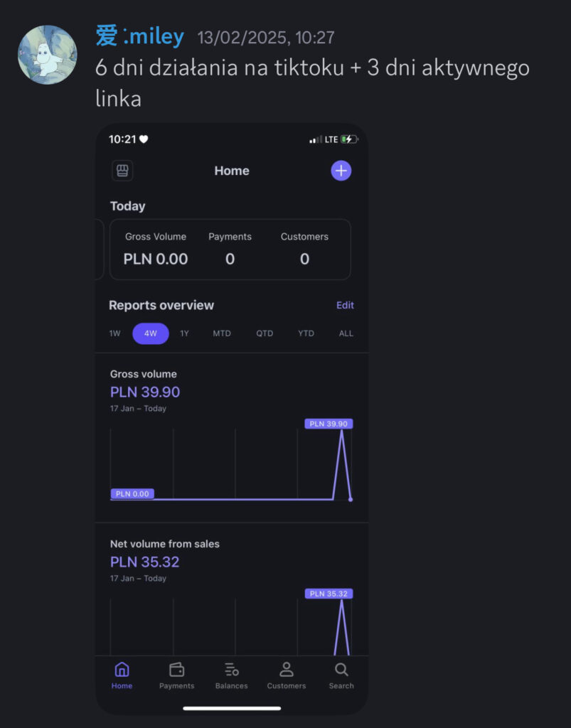This screenshot has height=728, width=571.
Task: Open the Home tab house icon
Action: (x=122, y=670)
